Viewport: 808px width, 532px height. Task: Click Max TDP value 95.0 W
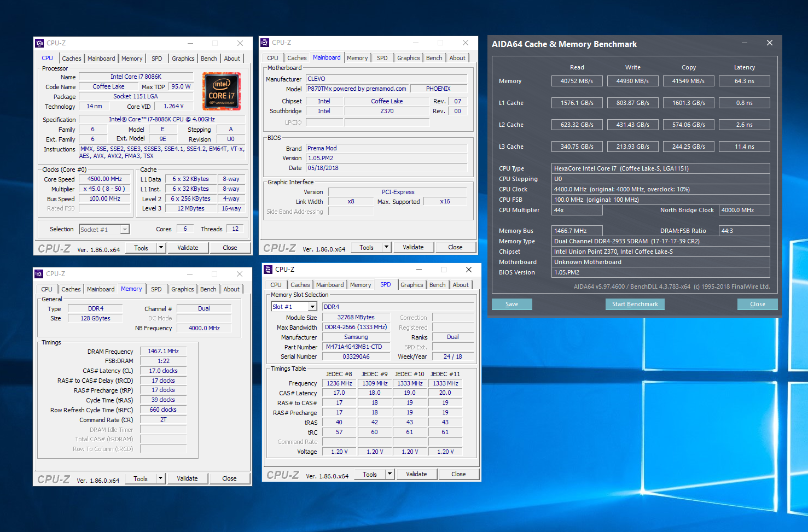tap(181, 86)
